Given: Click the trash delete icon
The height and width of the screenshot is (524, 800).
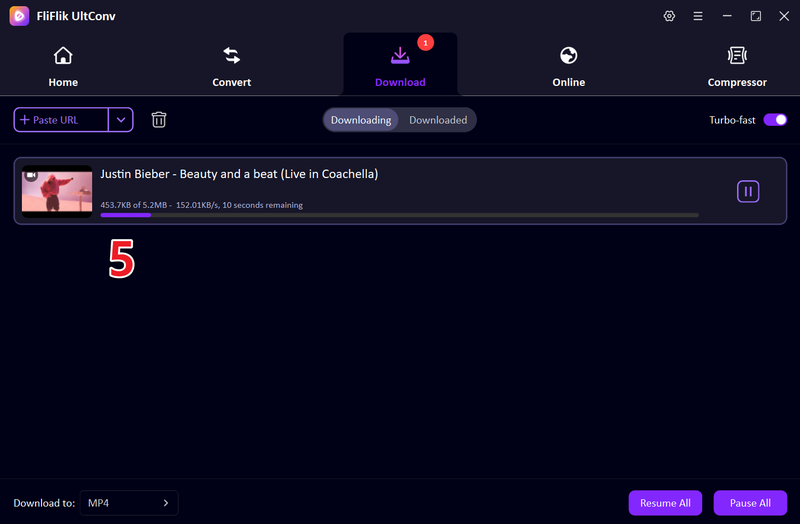Looking at the screenshot, I should click(x=159, y=120).
